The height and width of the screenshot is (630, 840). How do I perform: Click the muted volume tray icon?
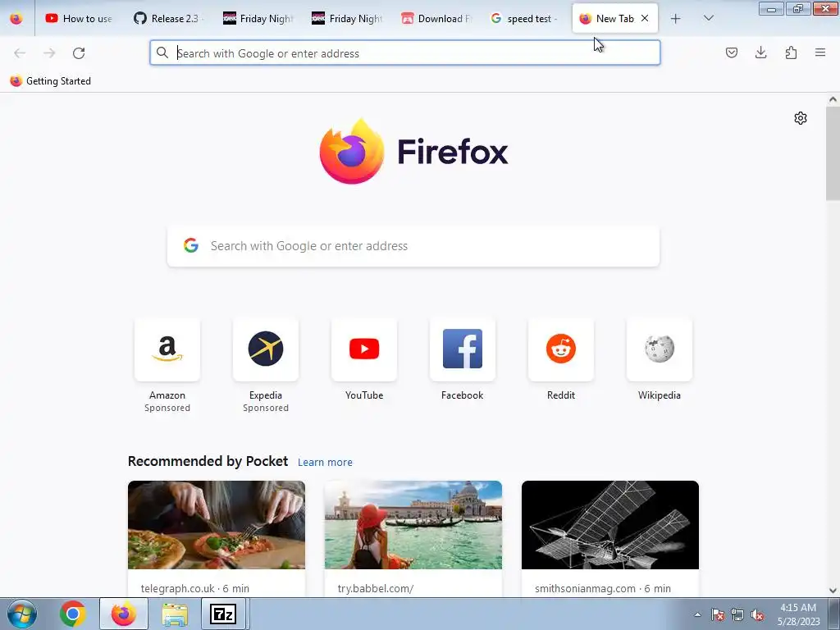(757, 614)
